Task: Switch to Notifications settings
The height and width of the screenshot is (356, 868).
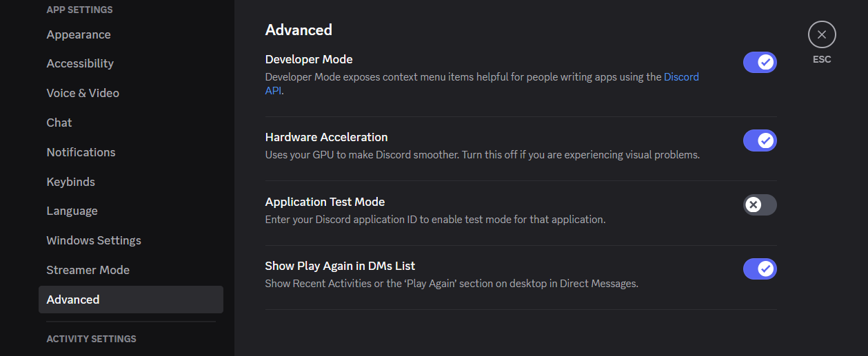Action: (81, 152)
